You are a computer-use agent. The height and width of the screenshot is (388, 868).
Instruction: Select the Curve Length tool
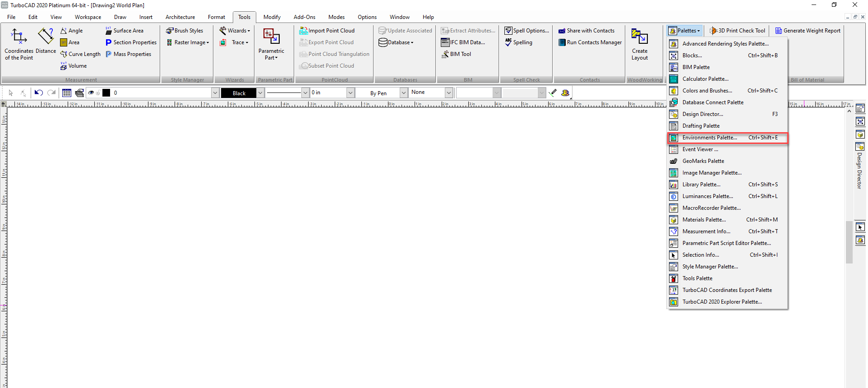click(x=80, y=54)
